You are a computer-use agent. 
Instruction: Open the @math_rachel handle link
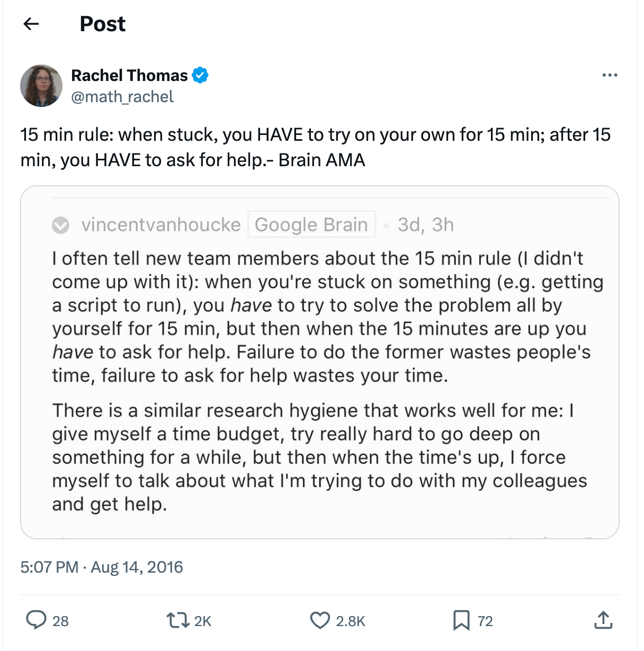122,97
